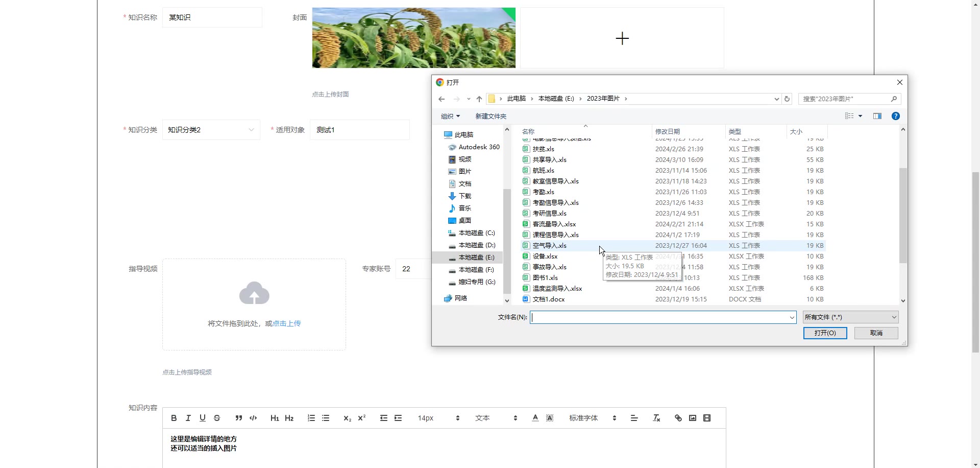Toggle the preview pane in file dialog
The width and height of the screenshot is (980, 468).
pyautogui.click(x=877, y=116)
